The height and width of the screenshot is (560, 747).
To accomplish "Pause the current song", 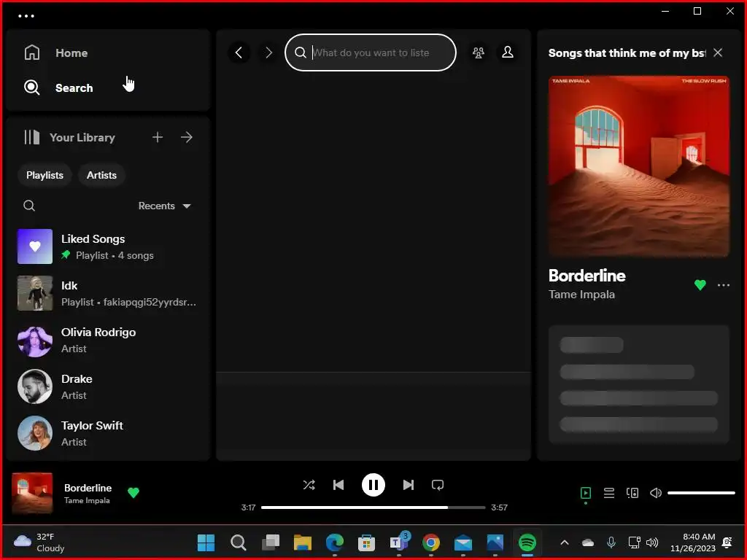I will (x=373, y=485).
